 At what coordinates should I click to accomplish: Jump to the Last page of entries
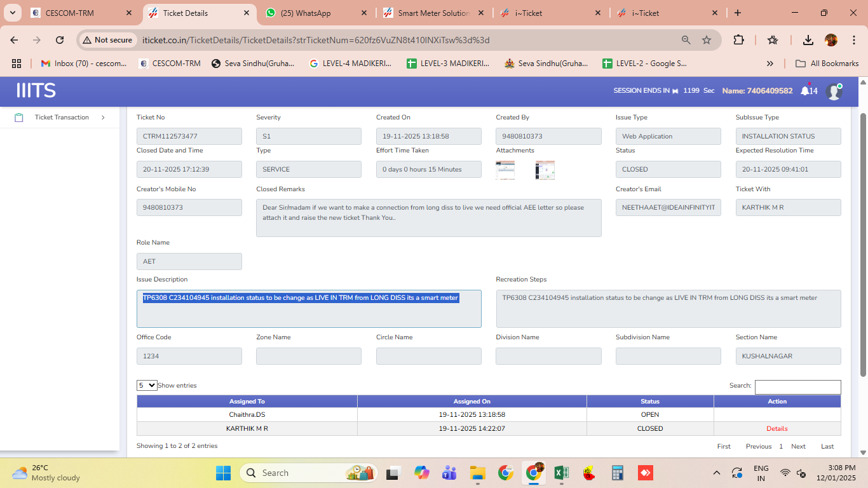click(827, 446)
